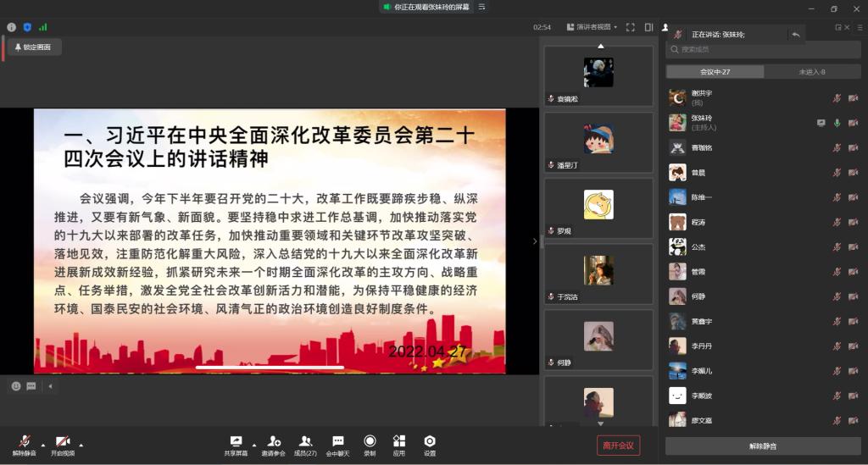868x465 pixels.
Task: Open the audio options arrow beside 解除静音
Action: point(43,444)
